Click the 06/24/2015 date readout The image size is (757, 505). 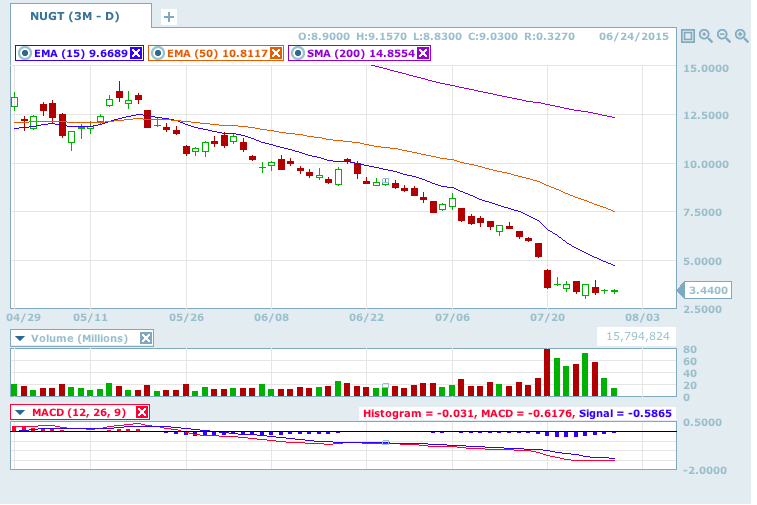click(x=634, y=36)
